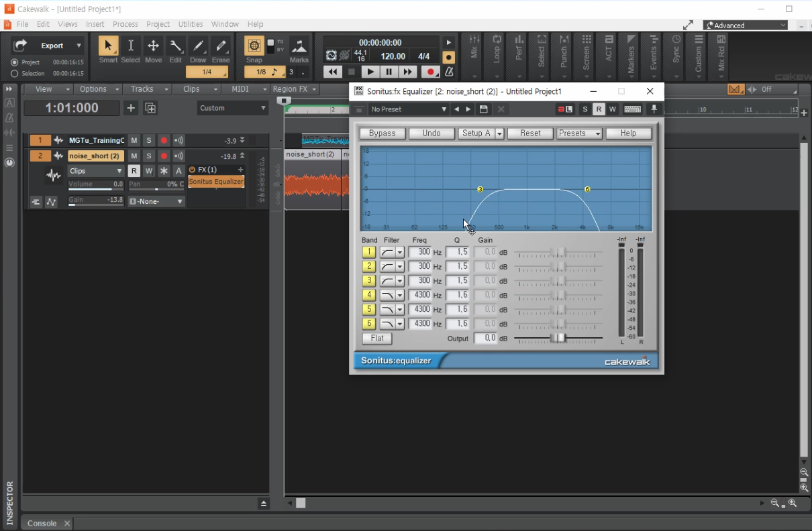Add effect to noise_short FX rack
This screenshot has height=531, width=812.
pos(241,170)
